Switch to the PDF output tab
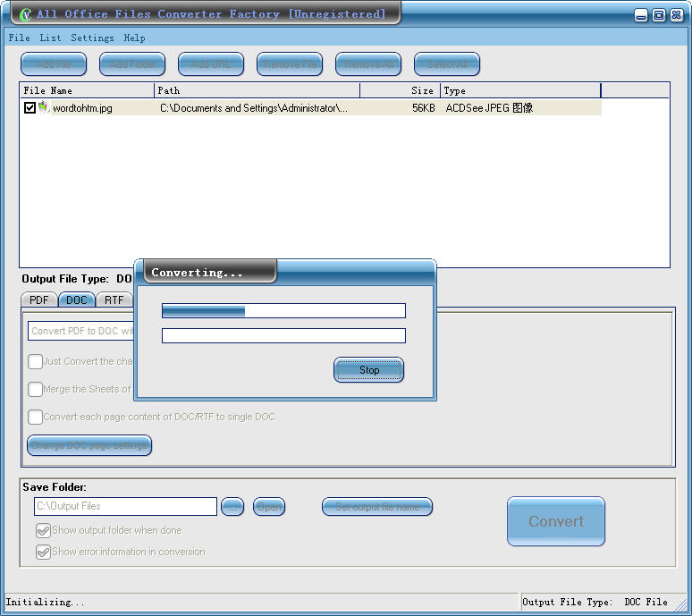Viewport: 692px width, 616px height. [x=38, y=300]
